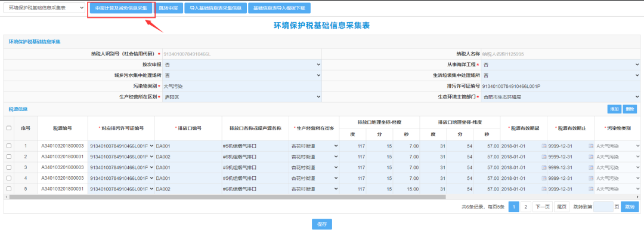This screenshot has height=236, width=644.
Task: Open the 按次申报 dropdown
Action: point(242,65)
